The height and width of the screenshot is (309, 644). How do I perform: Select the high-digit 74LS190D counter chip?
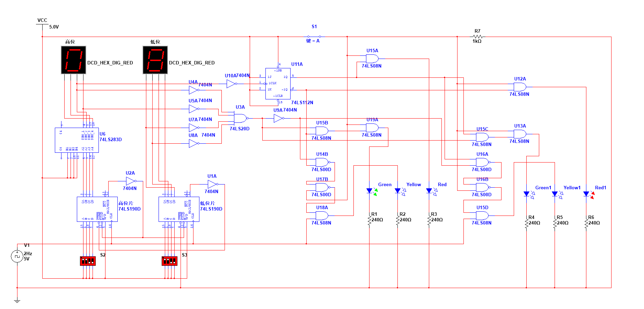coord(97,209)
